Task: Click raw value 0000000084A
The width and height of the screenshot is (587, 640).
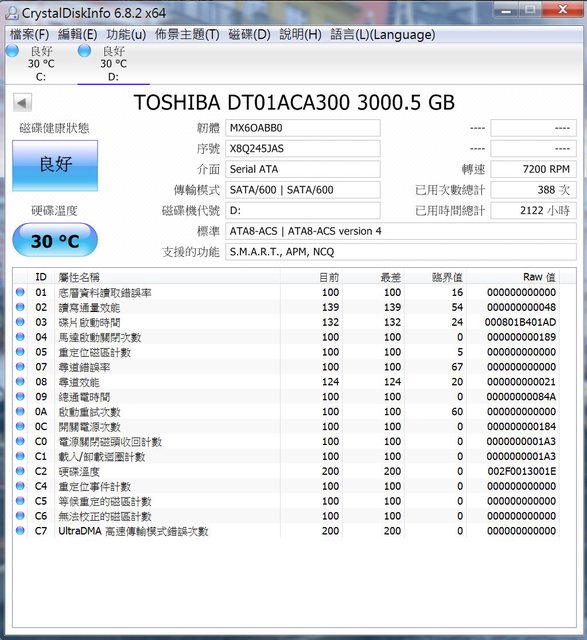Action: [x=521, y=396]
